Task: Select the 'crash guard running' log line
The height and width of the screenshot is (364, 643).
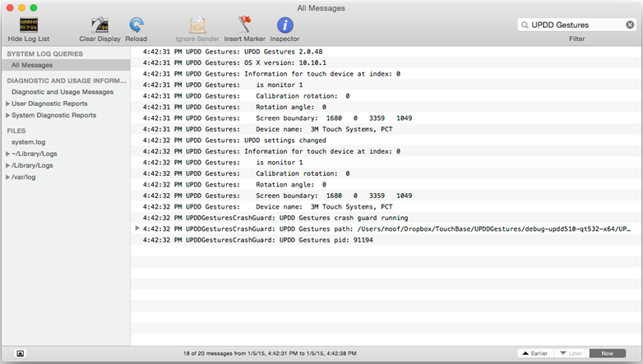Action: click(386, 218)
